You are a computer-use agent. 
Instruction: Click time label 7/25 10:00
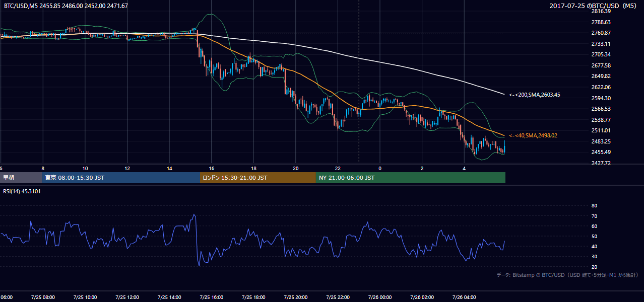[x=85, y=297]
